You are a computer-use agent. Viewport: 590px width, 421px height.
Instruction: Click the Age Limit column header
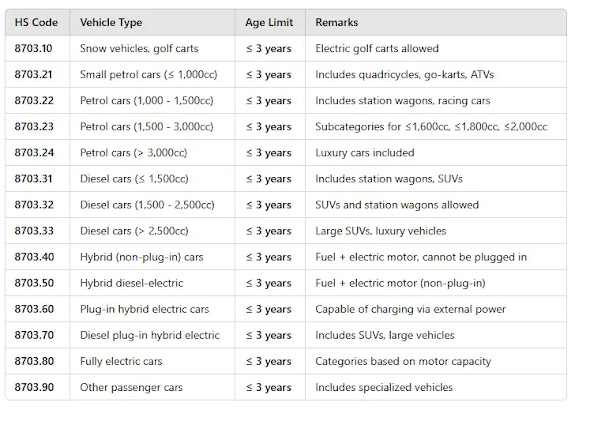pyautogui.click(x=269, y=23)
